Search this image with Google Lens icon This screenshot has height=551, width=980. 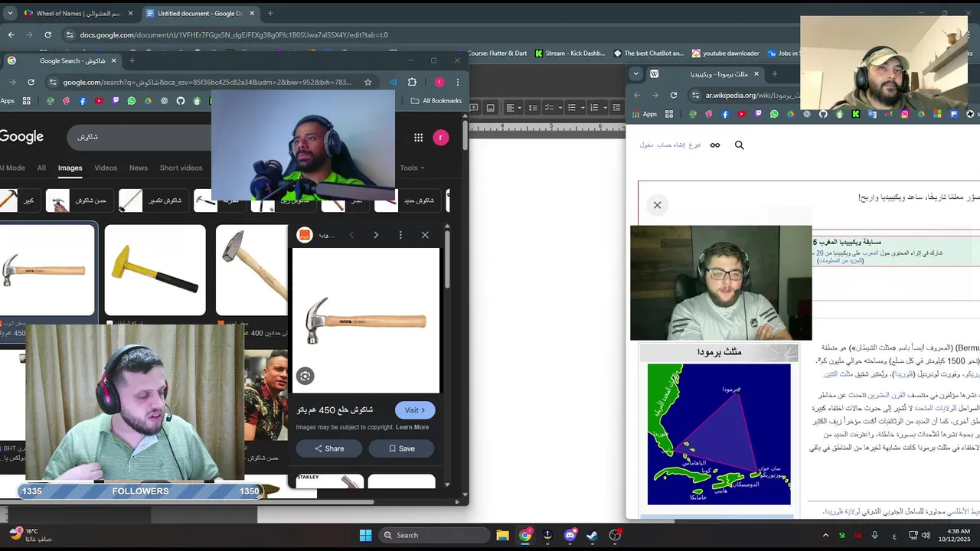click(x=305, y=376)
